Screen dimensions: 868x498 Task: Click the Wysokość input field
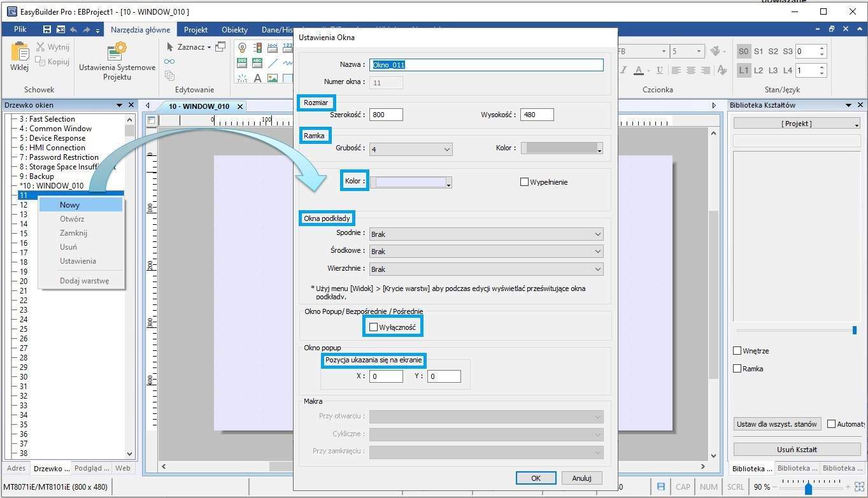[x=537, y=115]
